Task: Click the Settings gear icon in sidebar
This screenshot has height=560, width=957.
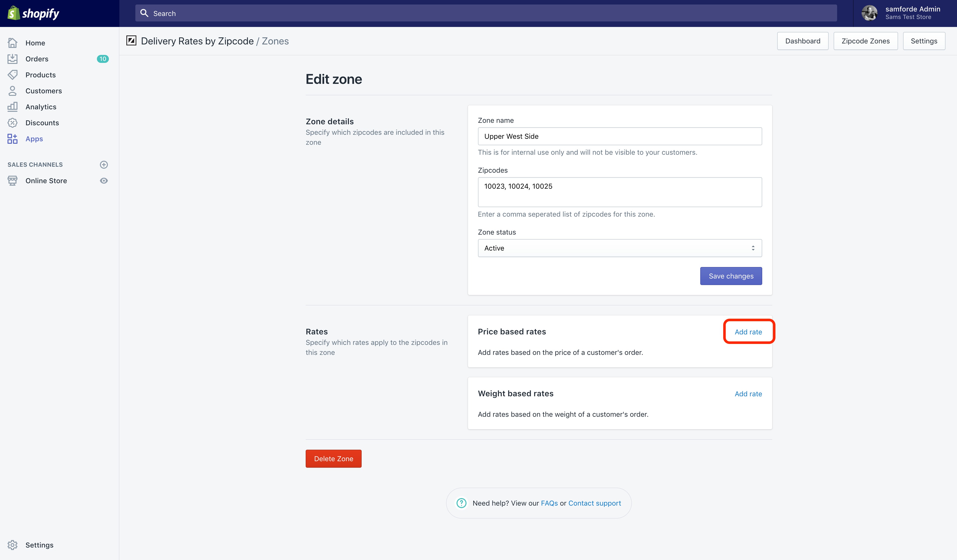Action: (x=12, y=545)
